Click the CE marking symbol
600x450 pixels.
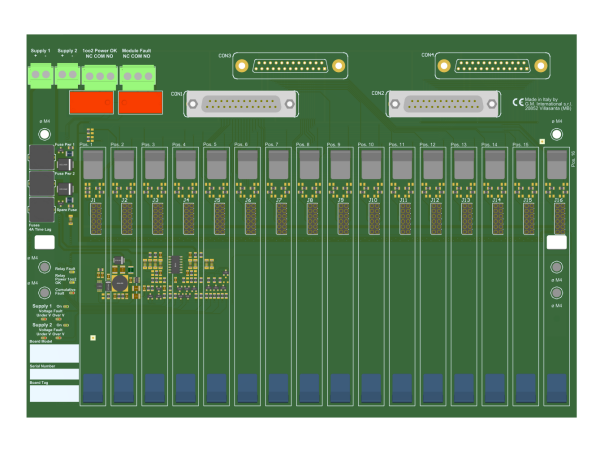518,102
